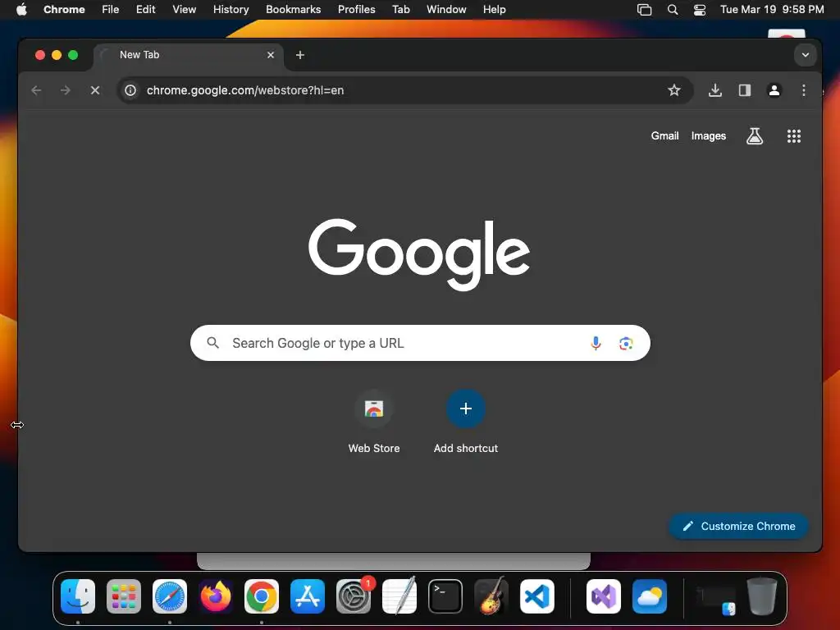Expand the tab search dropdown arrow
The image size is (840, 630).
(806, 55)
